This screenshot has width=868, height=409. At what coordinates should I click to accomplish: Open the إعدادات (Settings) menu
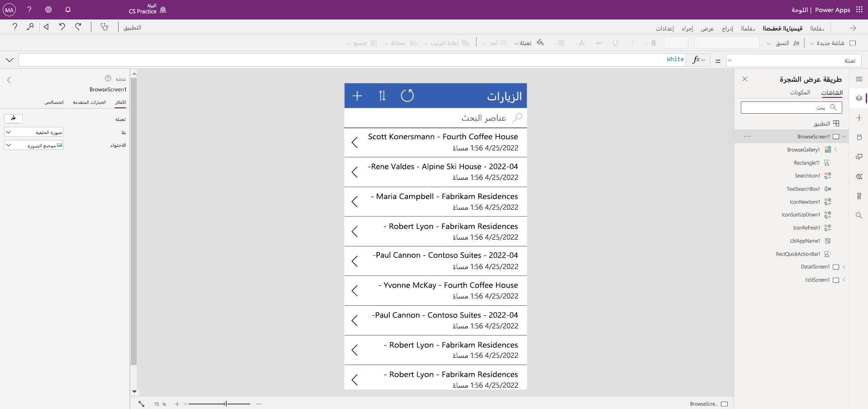click(665, 29)
